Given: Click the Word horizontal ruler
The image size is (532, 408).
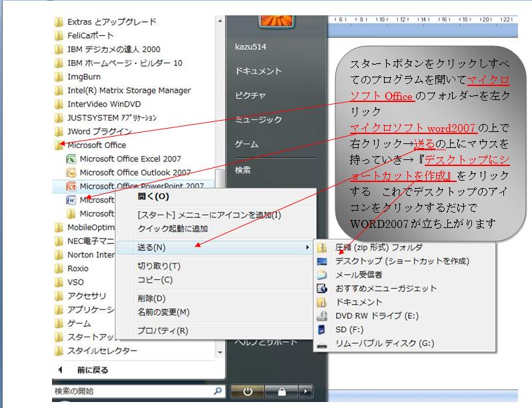Looking at the screenshot, I should 423,20.
